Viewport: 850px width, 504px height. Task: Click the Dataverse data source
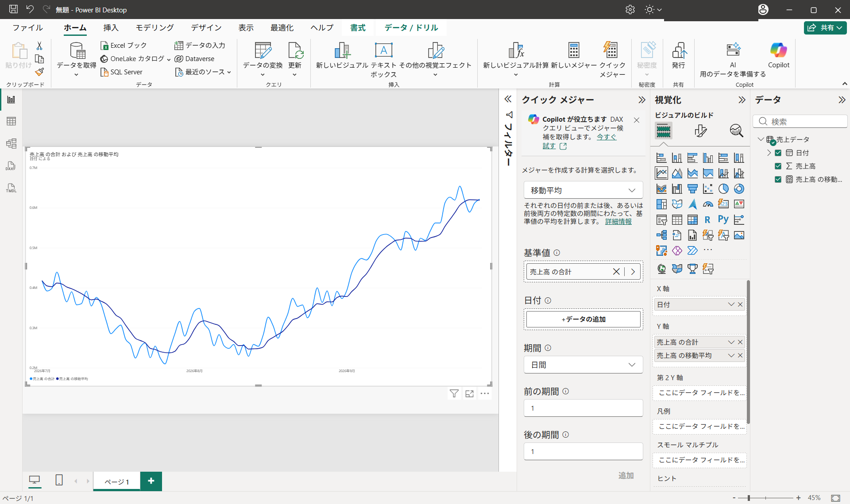tap(194, 59)
